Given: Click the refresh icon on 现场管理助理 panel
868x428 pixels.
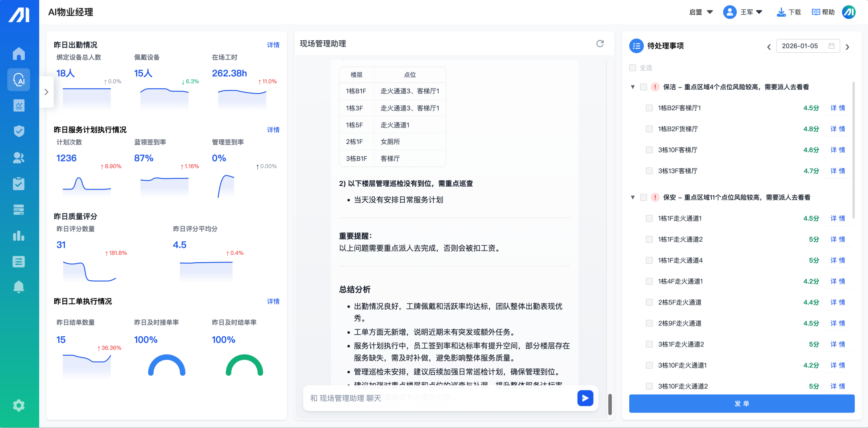Looking at the screenshot, I should 600,44.
